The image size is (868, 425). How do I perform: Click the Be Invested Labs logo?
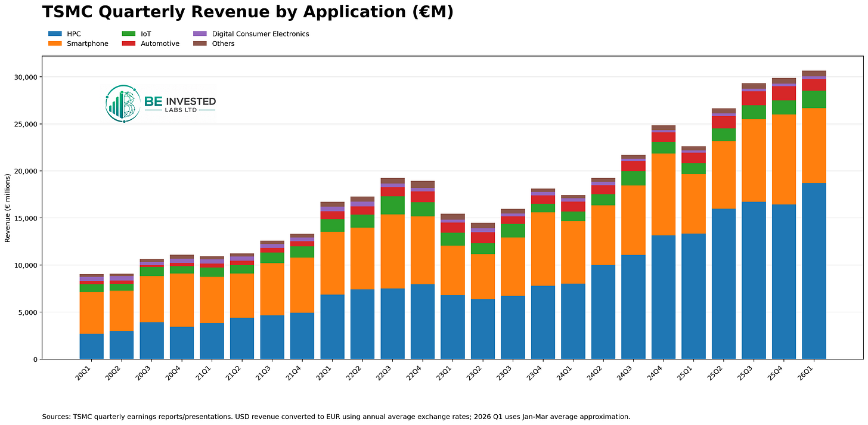pos(160,104)
